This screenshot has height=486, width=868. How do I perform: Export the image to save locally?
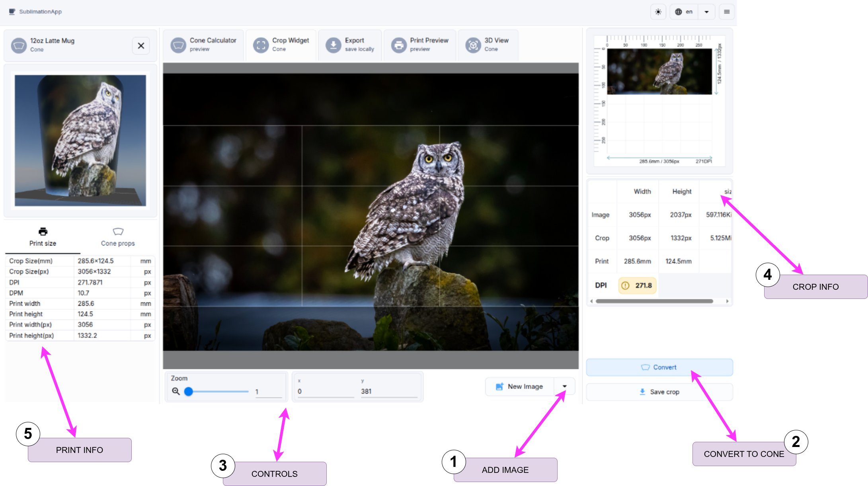[349, 45]
